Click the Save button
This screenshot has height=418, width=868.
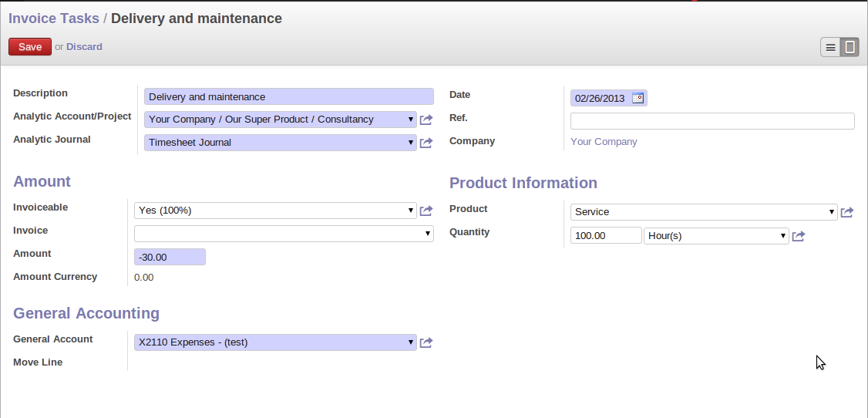[x=30, y=47]
